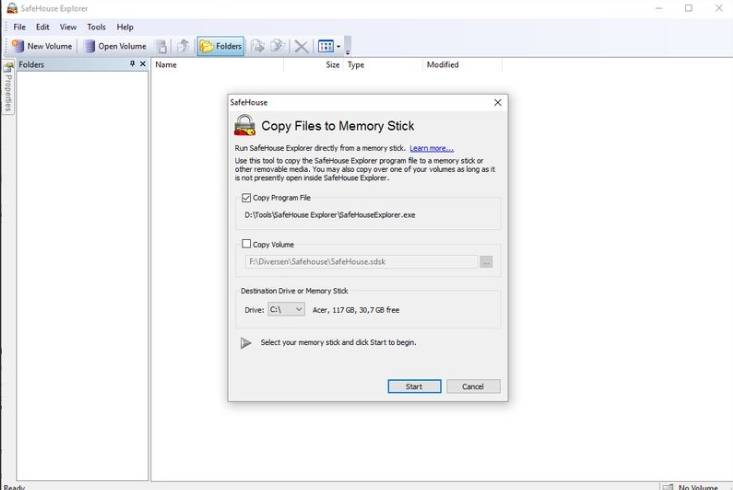Close the SafeHouse dialog

coord(498,102)
